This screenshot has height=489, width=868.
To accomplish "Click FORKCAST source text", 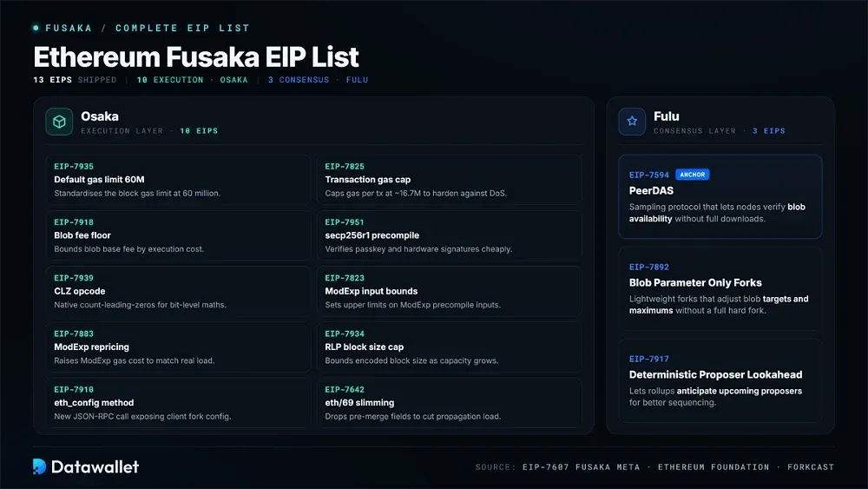I will (811, 467).
